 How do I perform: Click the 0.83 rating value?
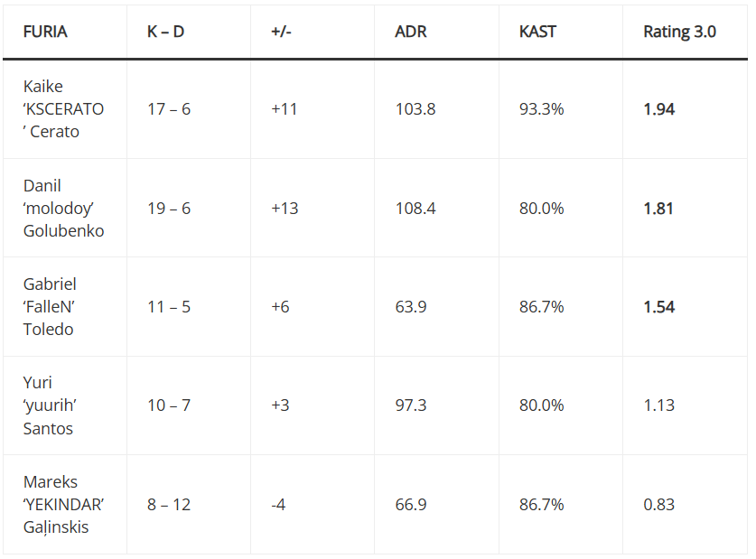[658, 505]
